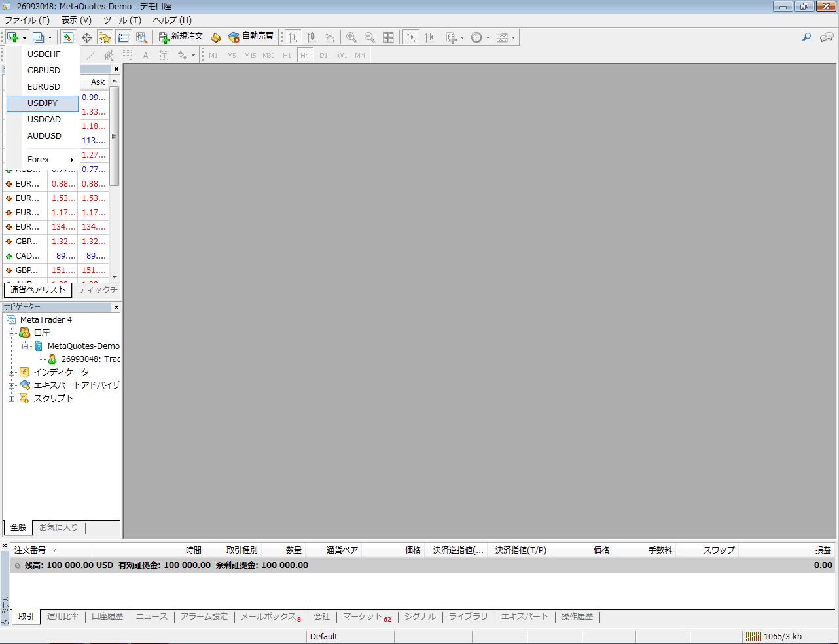Toggle the H1 timeframe
The width and height of the screenshot is (839, 644).
(287, 56)
